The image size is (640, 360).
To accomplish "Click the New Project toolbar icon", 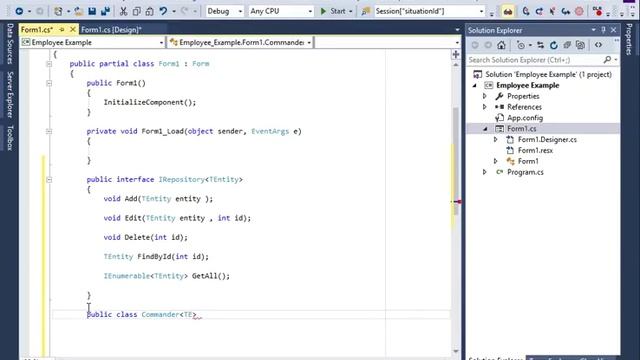I will [58, 11].
